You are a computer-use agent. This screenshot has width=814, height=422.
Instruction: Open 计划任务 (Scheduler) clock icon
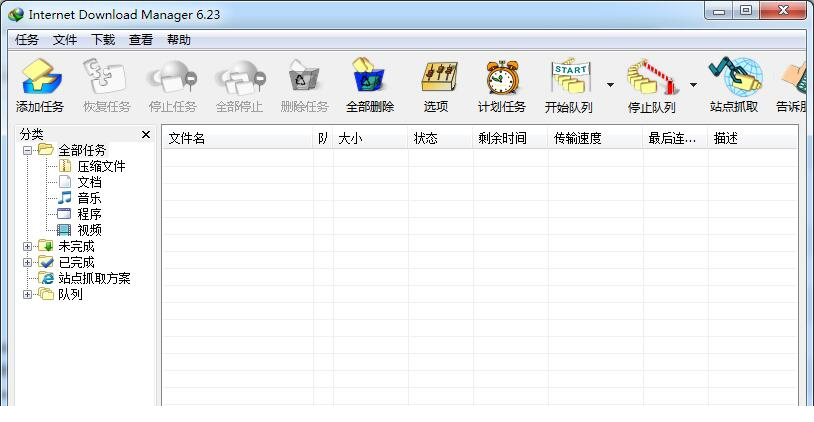(x=503, y=77)
